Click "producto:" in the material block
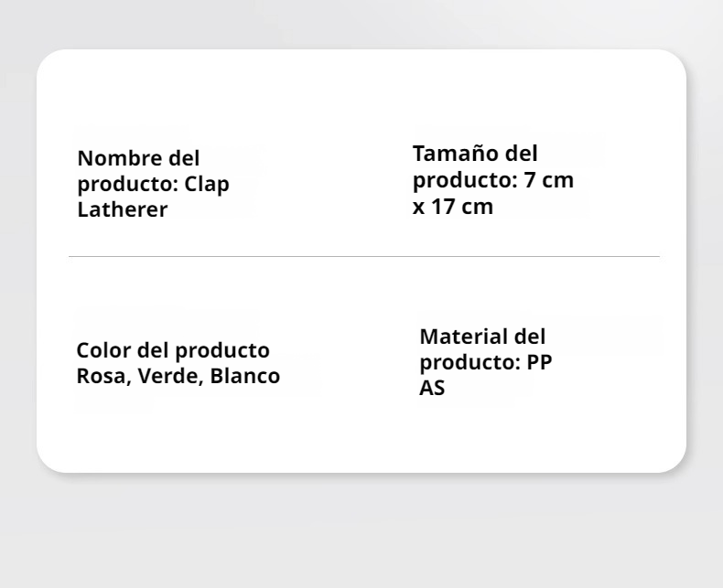 tap(469, 362)
